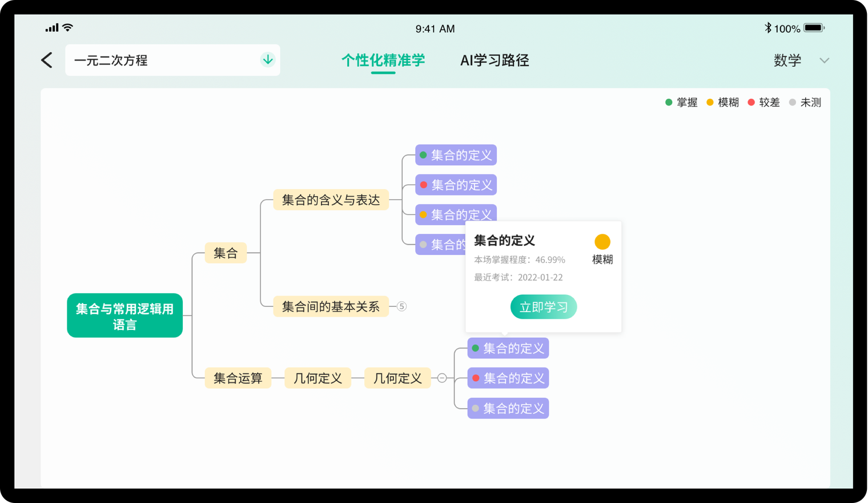
Task: Tap the Wi-Fi signal icon
Action: pyautogui.click(x=68, y=27)
